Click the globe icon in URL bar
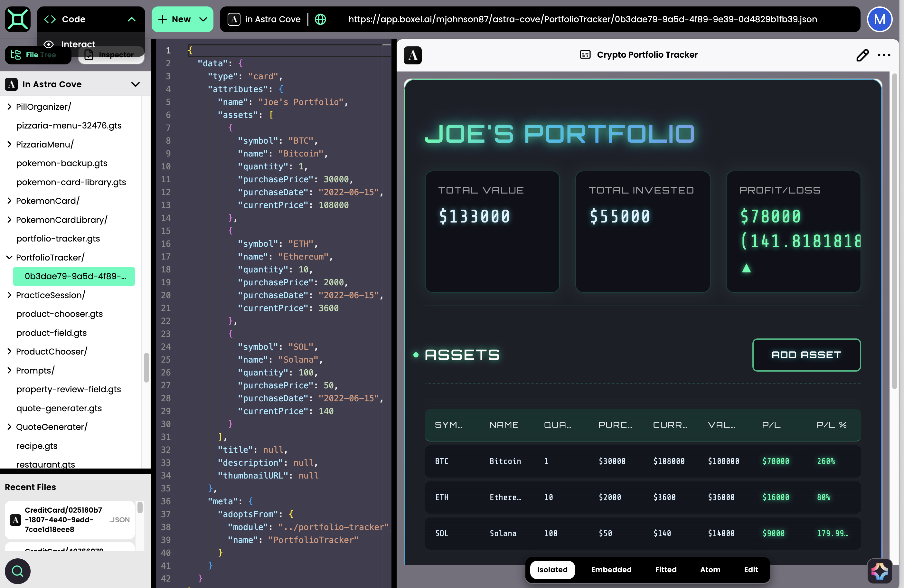Viewport: 904px width, 588px height. coord(320,19)
